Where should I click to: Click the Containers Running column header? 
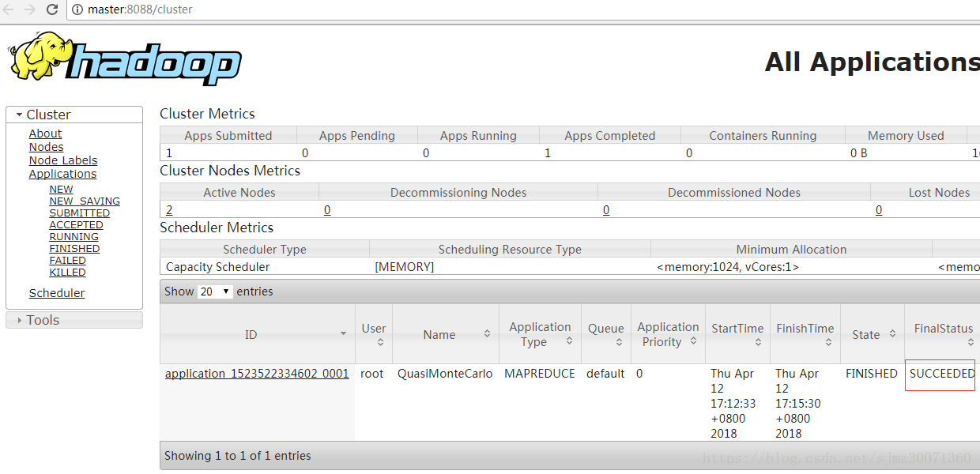(763, 136)
